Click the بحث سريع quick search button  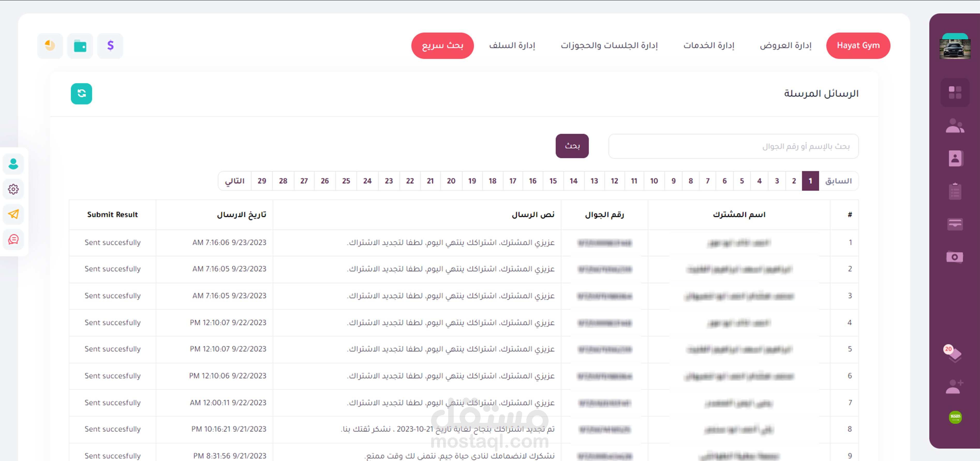442,45
